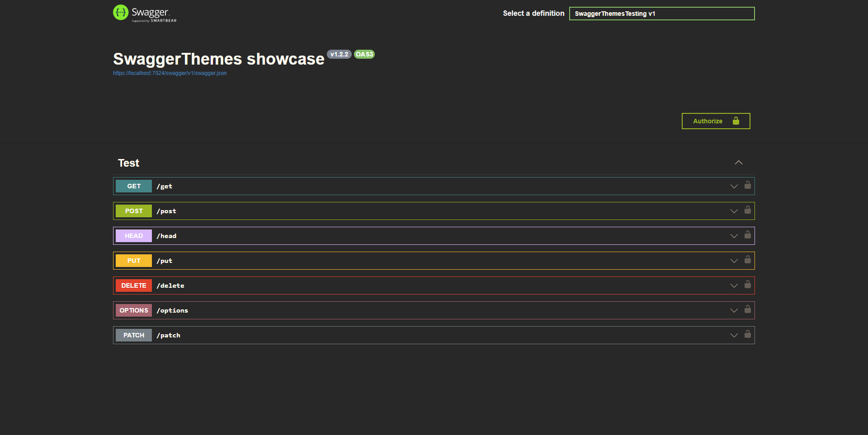Expand the /put endpoint chevron
This screenshot has height=435, width=868.
(x=734, y=261)
